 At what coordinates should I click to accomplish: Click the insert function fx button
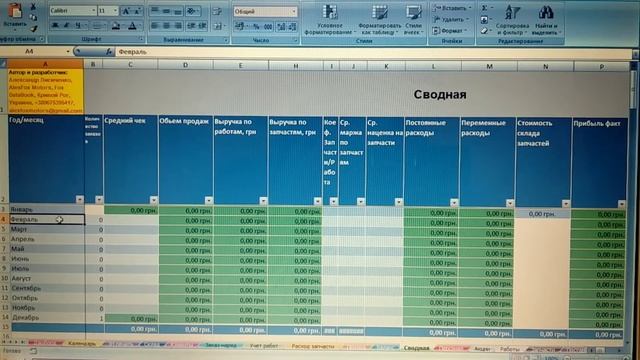[109, 51]
